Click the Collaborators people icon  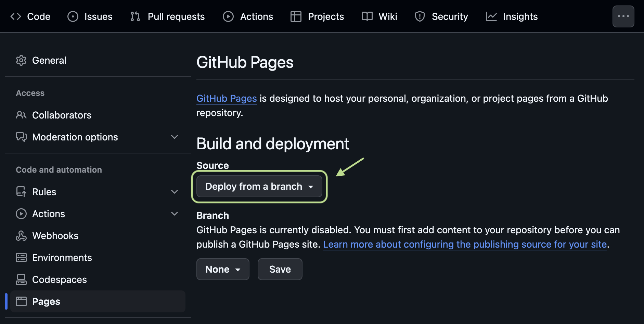click(21, 115)
